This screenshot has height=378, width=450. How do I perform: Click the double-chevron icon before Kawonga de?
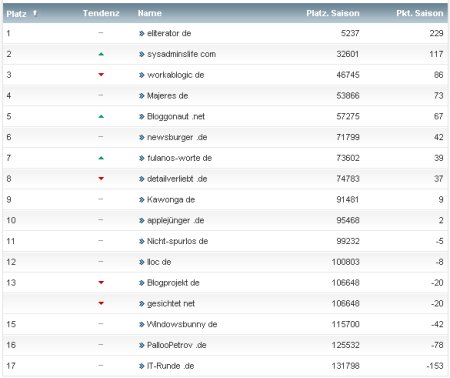coord(142,200)
